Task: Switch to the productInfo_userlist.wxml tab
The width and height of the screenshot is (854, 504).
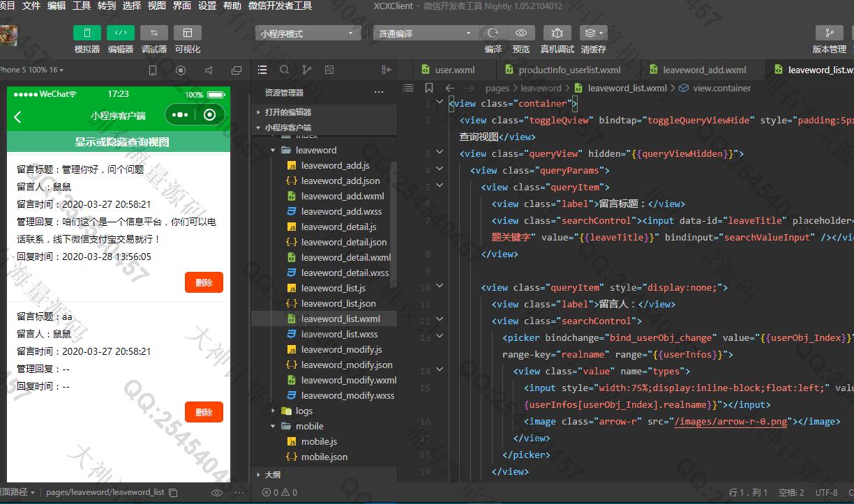Action: pyautogui.click(x=569, y=70)
